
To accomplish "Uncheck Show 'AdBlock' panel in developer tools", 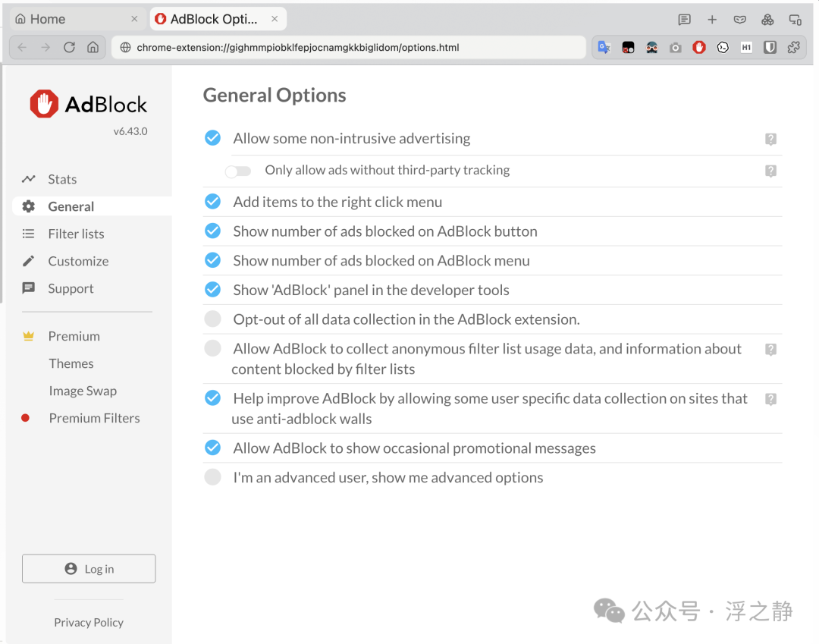I will (x=212, y=289).
